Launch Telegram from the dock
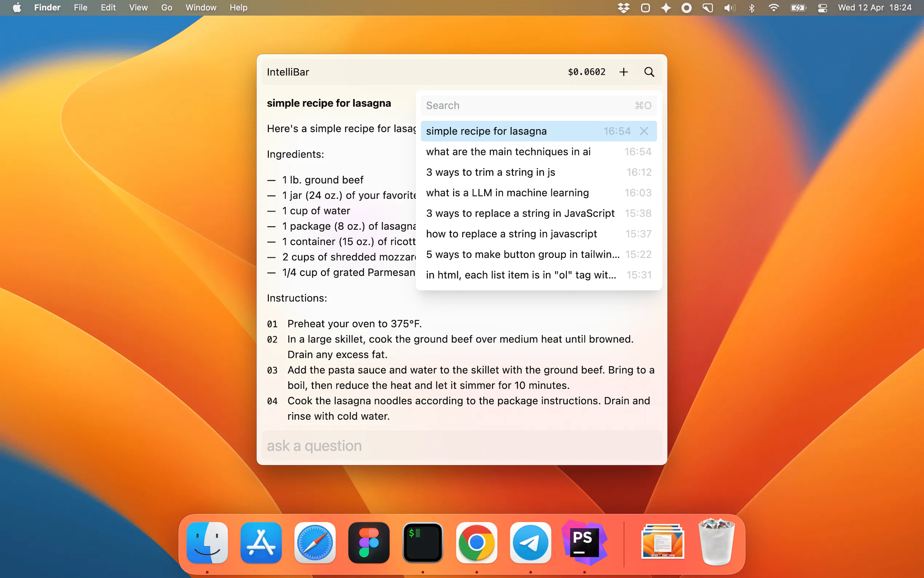Screen dimensions: 924x578 coord(530,542)
